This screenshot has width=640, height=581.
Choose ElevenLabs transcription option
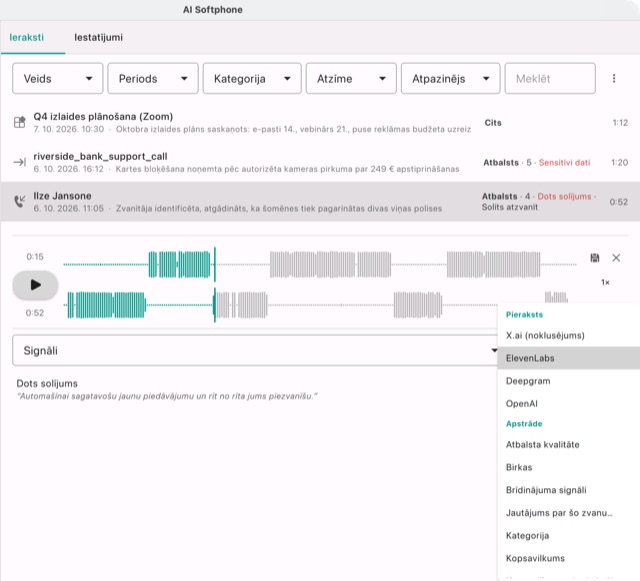[569, 358]
